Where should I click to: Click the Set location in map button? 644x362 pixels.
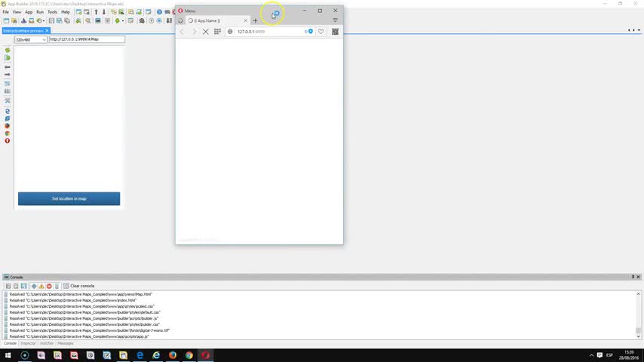[x=69, y=198]
